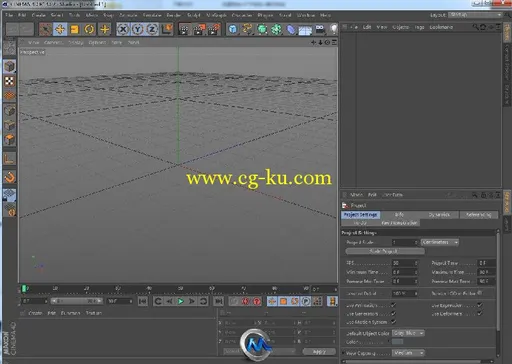Click the green array modeling icon

[276, 29]
